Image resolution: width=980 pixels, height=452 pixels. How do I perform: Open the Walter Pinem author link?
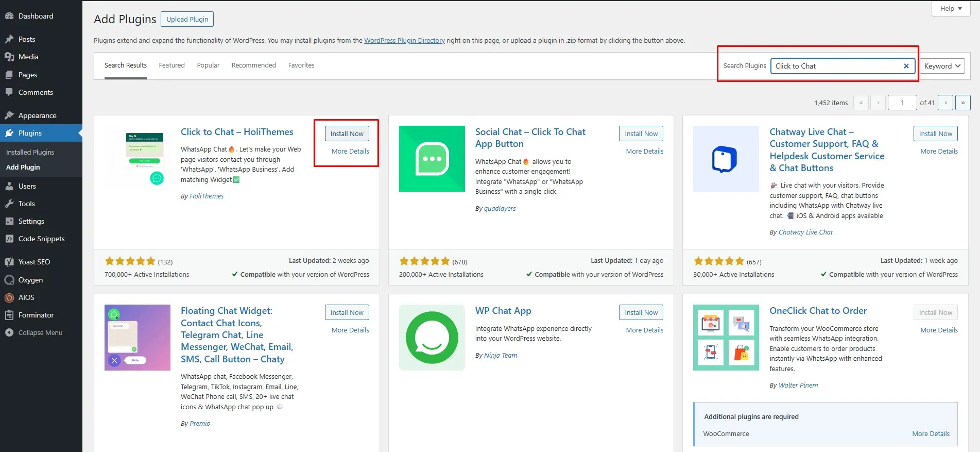tap(798, 385)
